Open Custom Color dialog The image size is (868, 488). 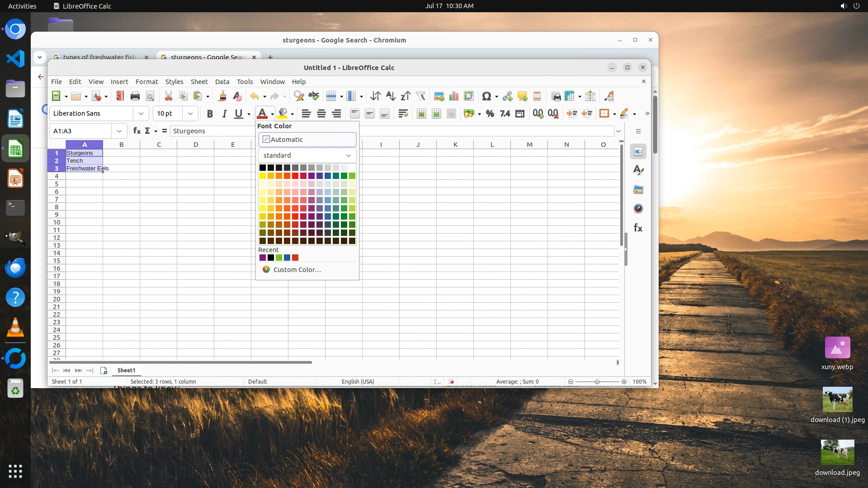click(x=297, y=269)
